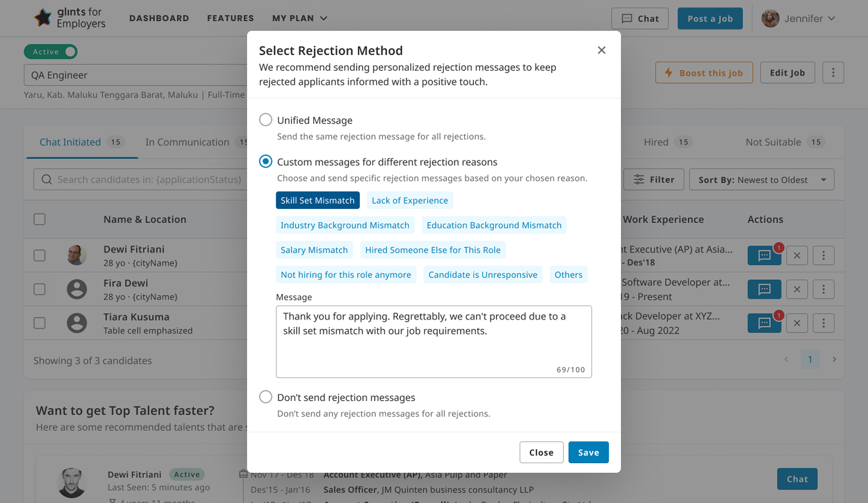This screenshot has height=503, width=868.
Task: Toggle the Active job status switch
Action: coord(51,52)
